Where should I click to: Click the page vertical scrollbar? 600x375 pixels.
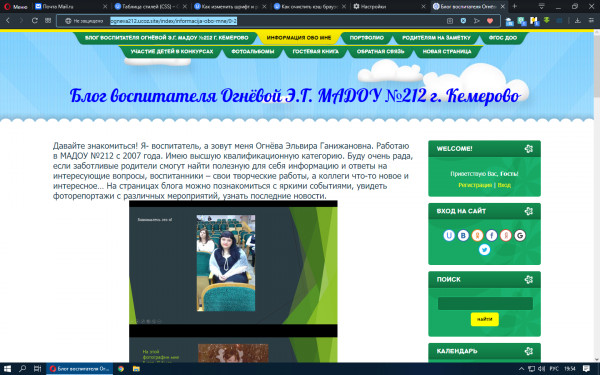point(596,195)
